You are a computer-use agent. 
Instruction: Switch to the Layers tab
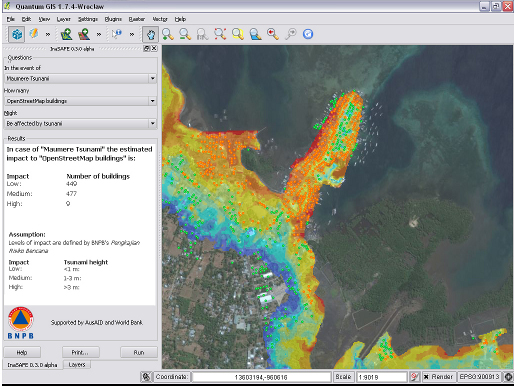(x=77, y=365)
